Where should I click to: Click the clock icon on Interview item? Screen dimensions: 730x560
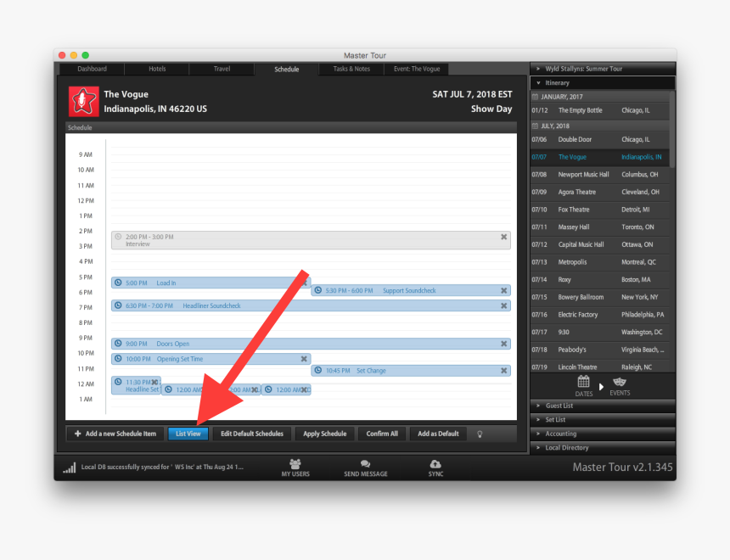(x=118, y=237)
